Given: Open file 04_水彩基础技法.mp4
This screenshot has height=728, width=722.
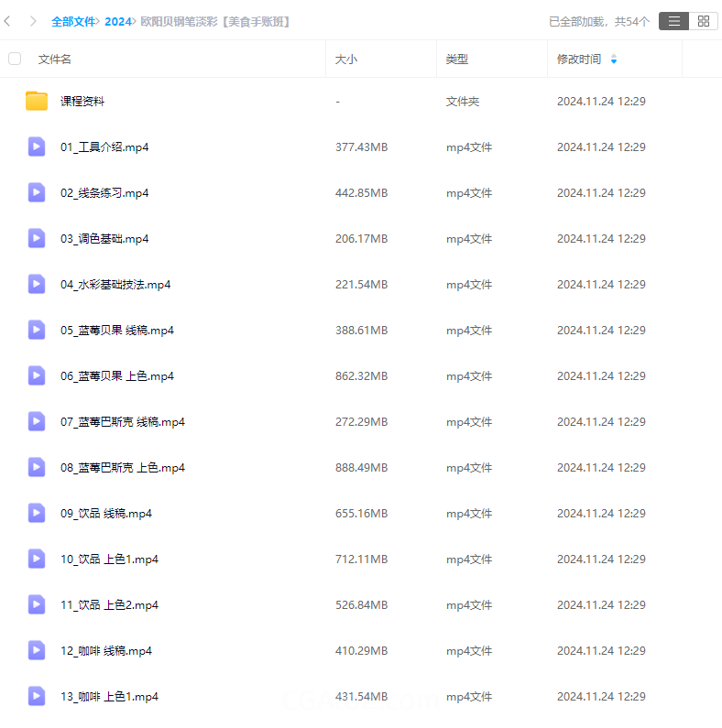Looking at the screenshot, I should [x=115, y=285].
